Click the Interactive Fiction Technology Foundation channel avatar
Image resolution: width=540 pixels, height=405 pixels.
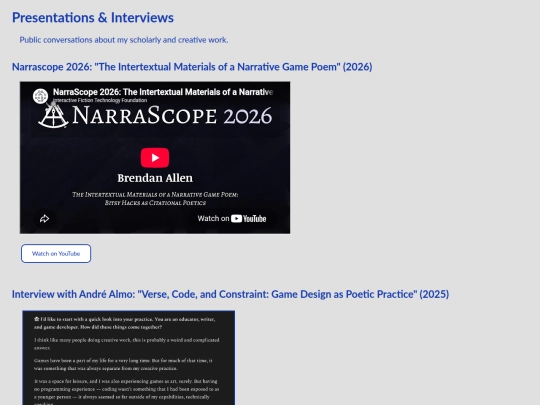point(40,96)
